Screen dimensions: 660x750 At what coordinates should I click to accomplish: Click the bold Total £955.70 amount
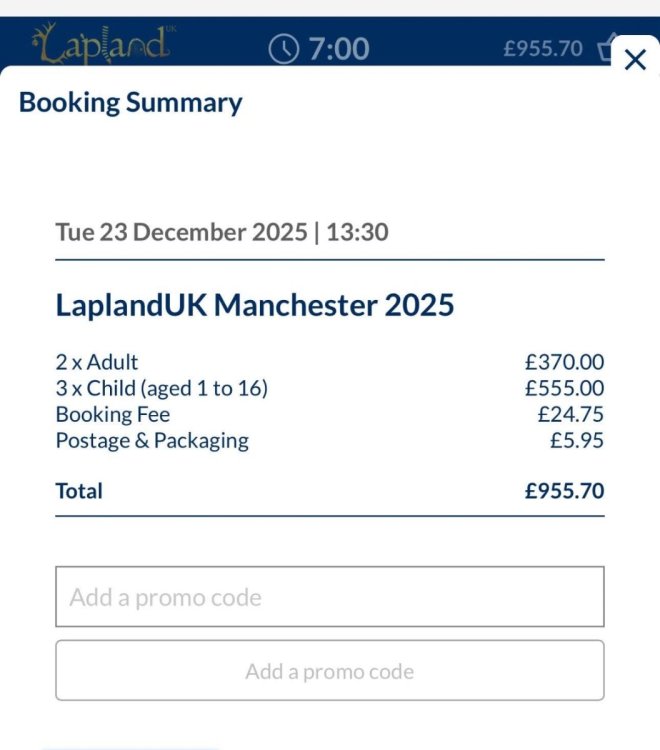pyautogui.click(x=564, y=491)
